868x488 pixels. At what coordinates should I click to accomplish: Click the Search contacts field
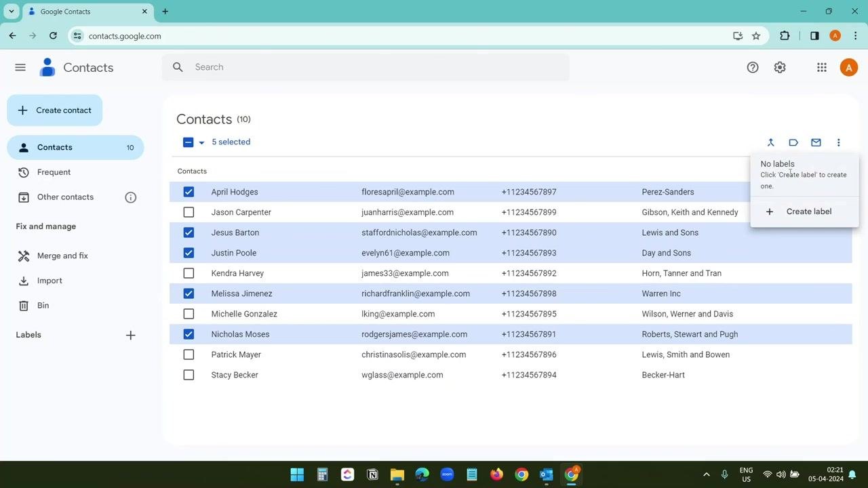(366, 67)
